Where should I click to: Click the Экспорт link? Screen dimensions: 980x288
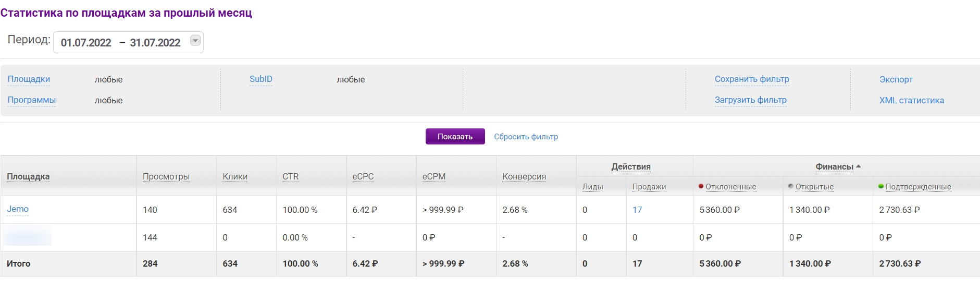(x=896, y=79)
